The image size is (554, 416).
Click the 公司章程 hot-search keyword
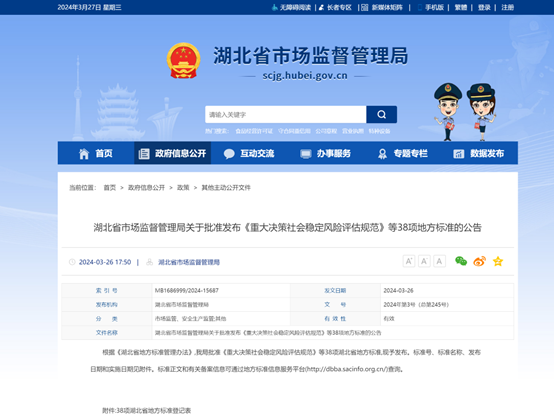click(x=326, y=131)
